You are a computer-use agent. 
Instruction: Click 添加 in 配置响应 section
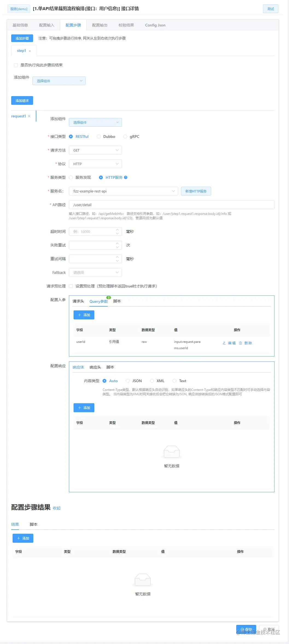84,408
